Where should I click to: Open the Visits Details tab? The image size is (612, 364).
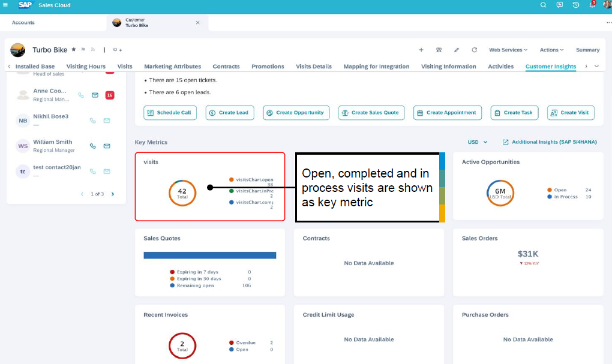click(314, 67)
